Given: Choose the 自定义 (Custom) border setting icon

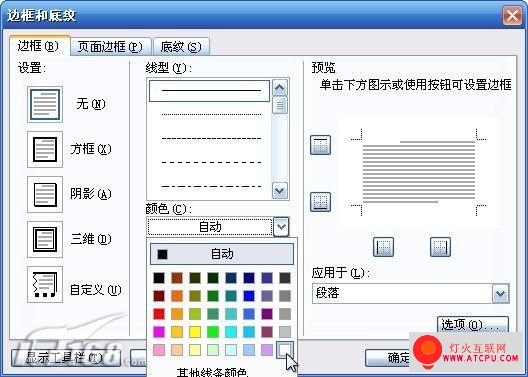Looking at the screenshot, I should coord(45,285).
